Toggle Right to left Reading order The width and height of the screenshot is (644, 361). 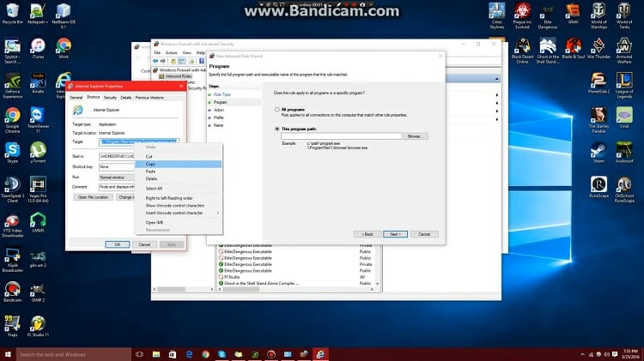[x=179, y=198]
